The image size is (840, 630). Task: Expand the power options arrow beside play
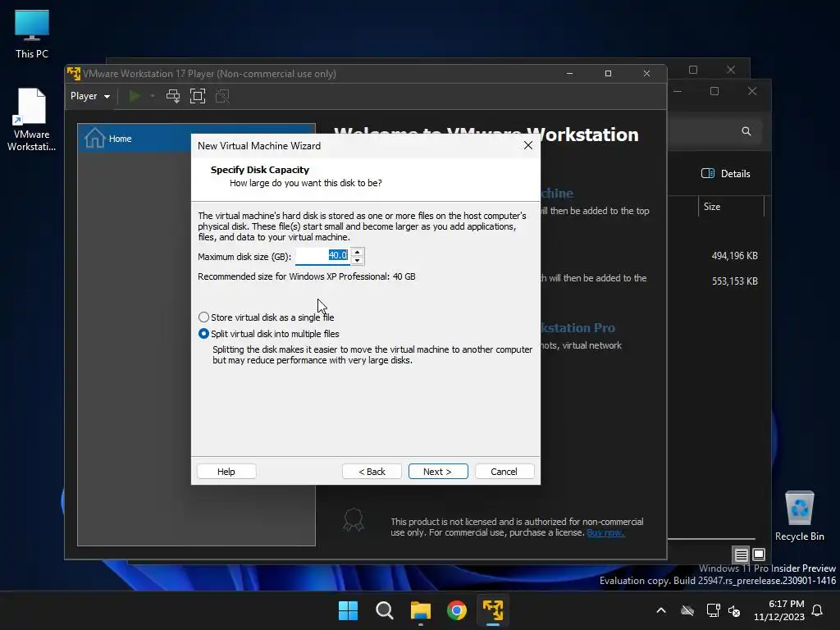click(x=153, y=96)
